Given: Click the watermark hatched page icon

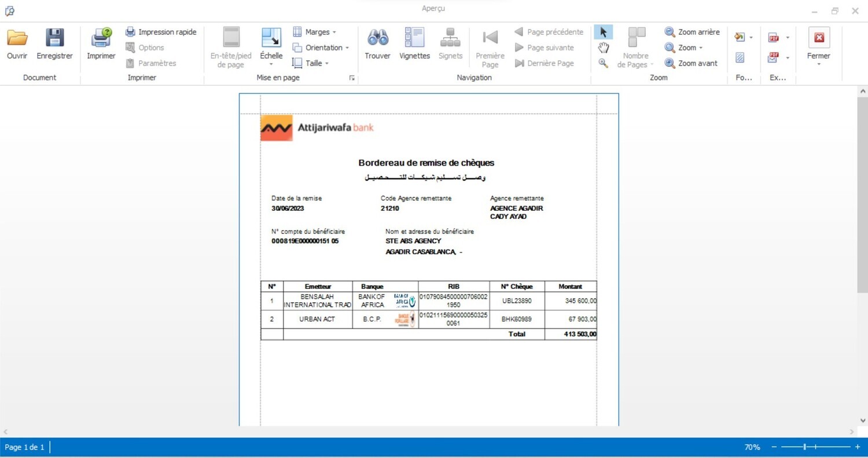Looking at the screenshot, I should coord(740,57).
